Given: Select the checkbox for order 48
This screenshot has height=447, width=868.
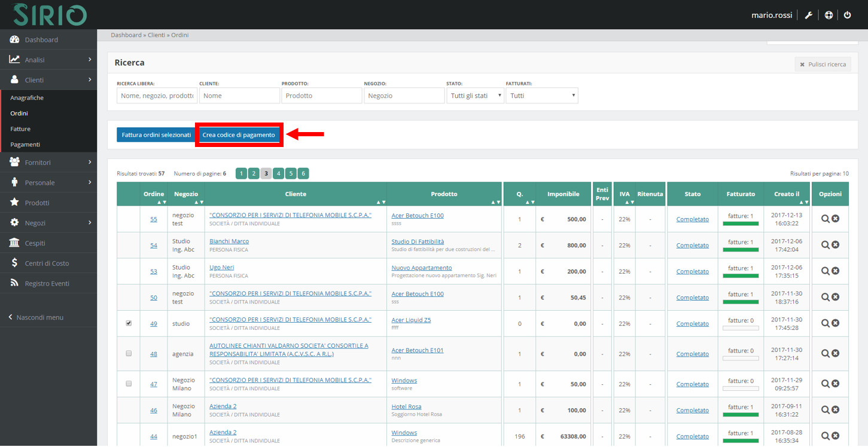Looking at the screenshot, I should click(129, 354).
